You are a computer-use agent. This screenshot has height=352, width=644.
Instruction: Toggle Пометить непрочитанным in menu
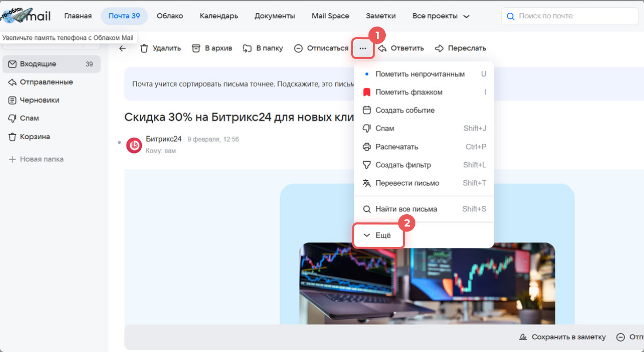click(x=419, y=74)
